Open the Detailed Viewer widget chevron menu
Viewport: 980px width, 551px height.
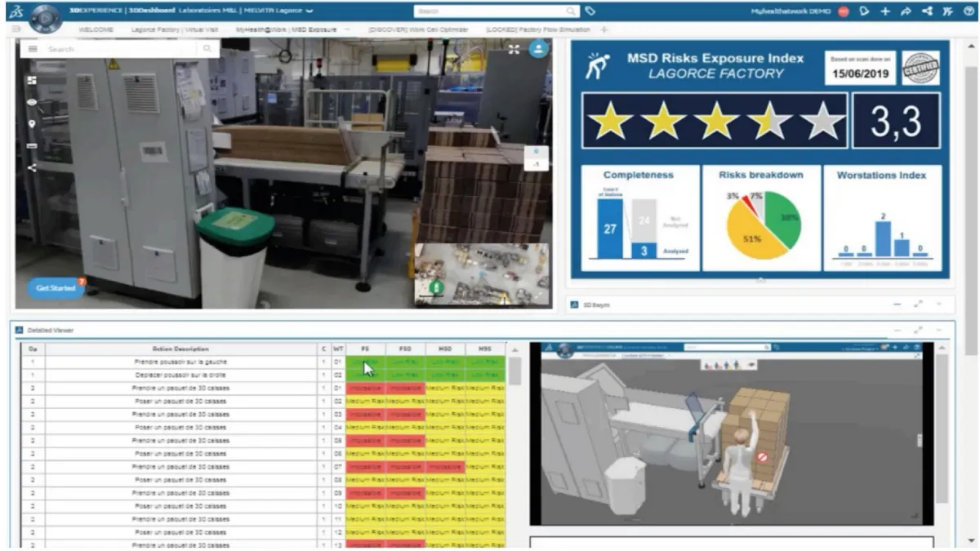click(939, 329)
